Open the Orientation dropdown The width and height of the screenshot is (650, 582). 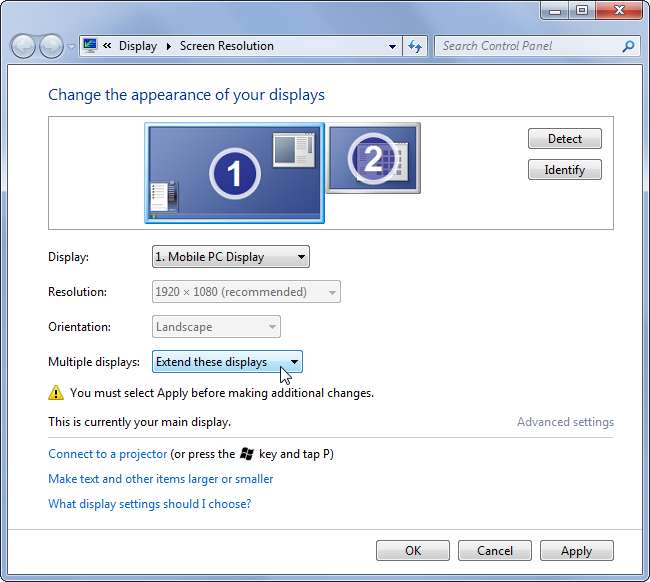pyautogui.click(x=216, y=327)
